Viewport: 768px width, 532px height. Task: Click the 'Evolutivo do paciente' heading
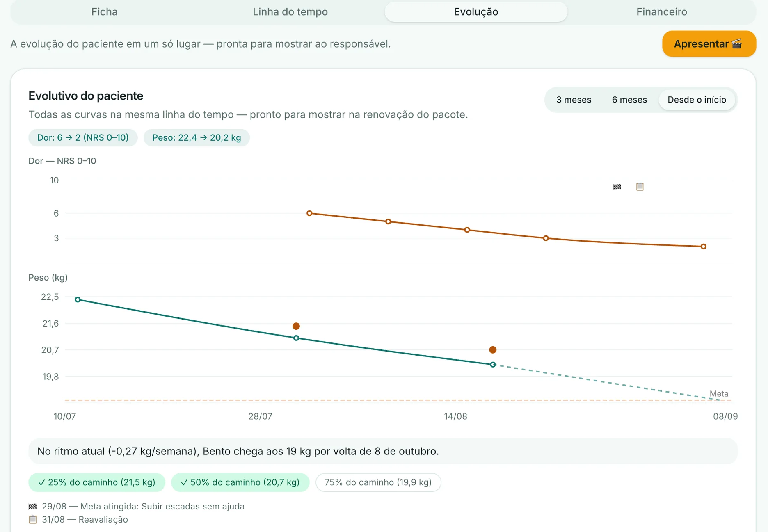(86, 96)
